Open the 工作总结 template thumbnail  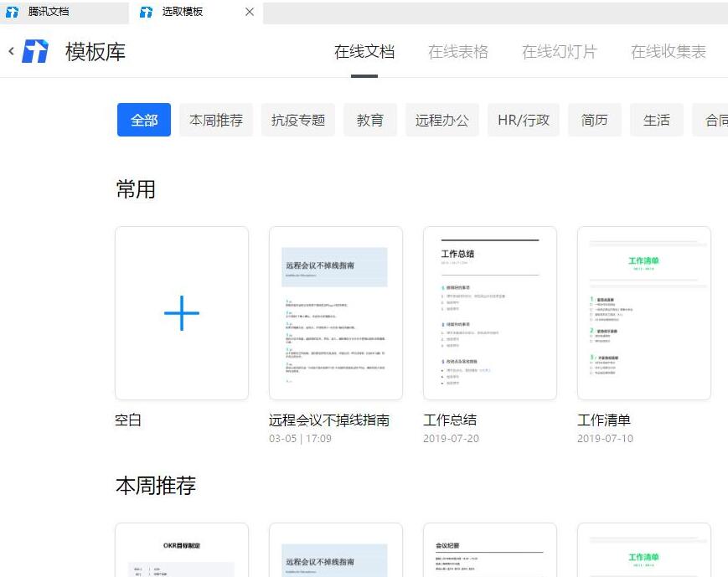[489, 313]
